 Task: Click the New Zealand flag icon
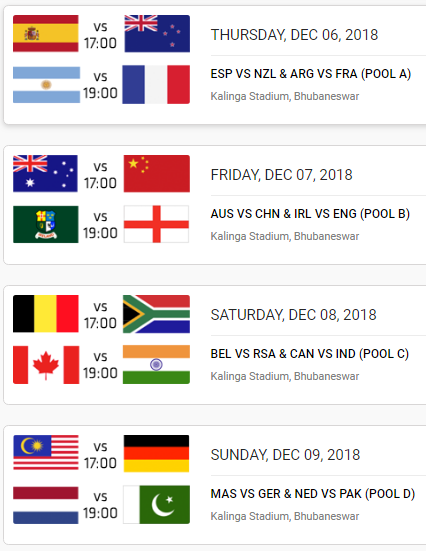coord(157,33)
